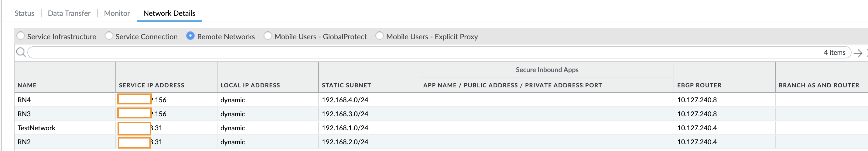This screenshot has height=151, width=868.
Task: Click the 192.168.3.0/24 subnet cell
Action: (x=345, y=114)
